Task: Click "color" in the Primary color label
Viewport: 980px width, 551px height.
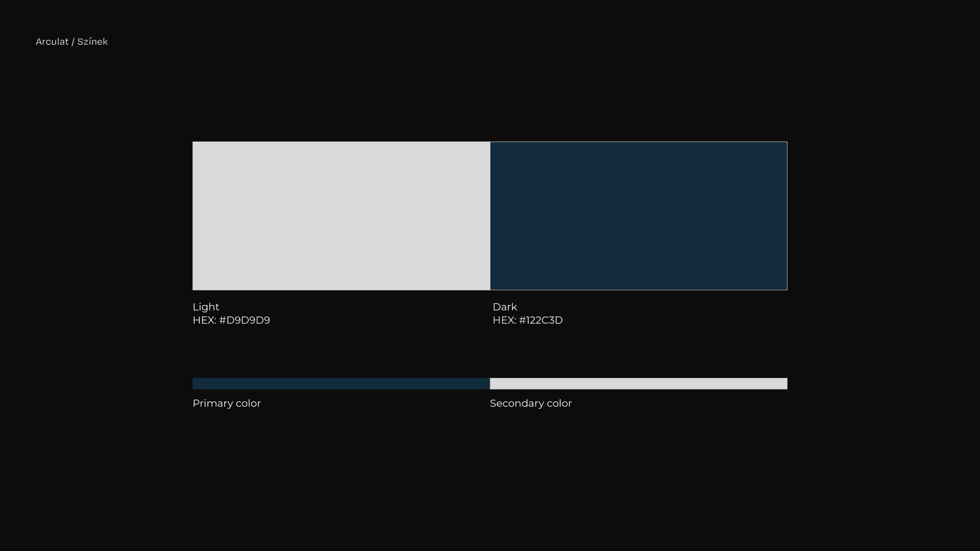Action: (248, 404)
